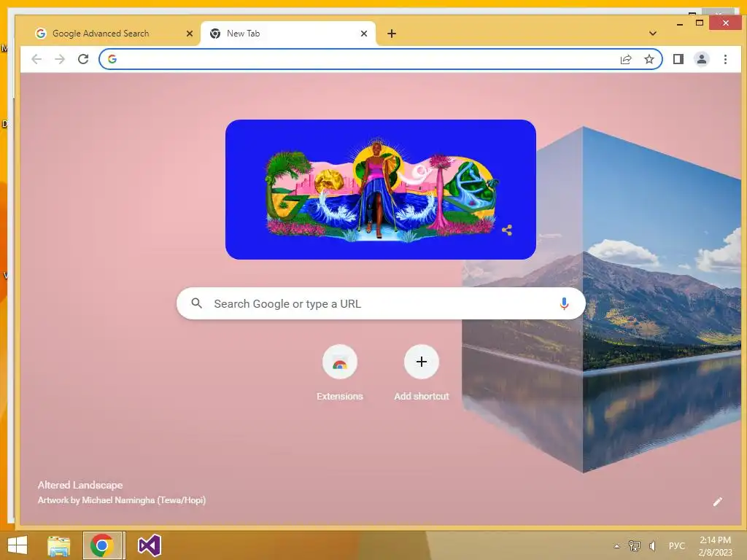Open the network tray icon
747x560 pixels.
tap(634, 545)
